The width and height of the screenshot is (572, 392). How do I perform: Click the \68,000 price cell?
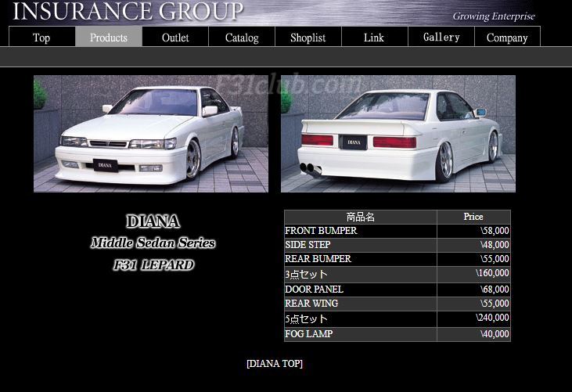473,290
